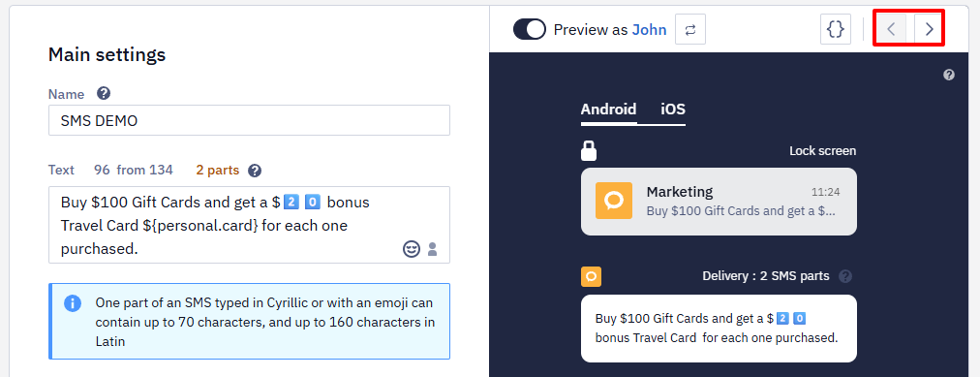
Task: Go to previous preview contact arrow
Action: 892,29
